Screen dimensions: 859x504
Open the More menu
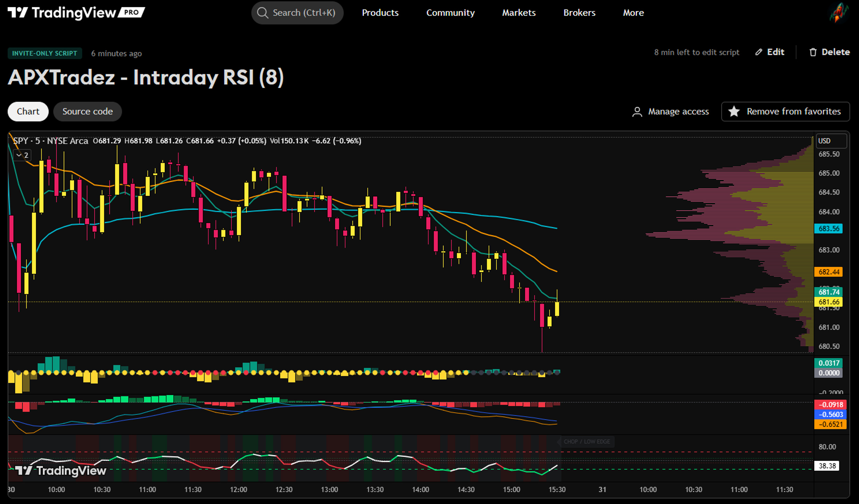pos(633,13)
